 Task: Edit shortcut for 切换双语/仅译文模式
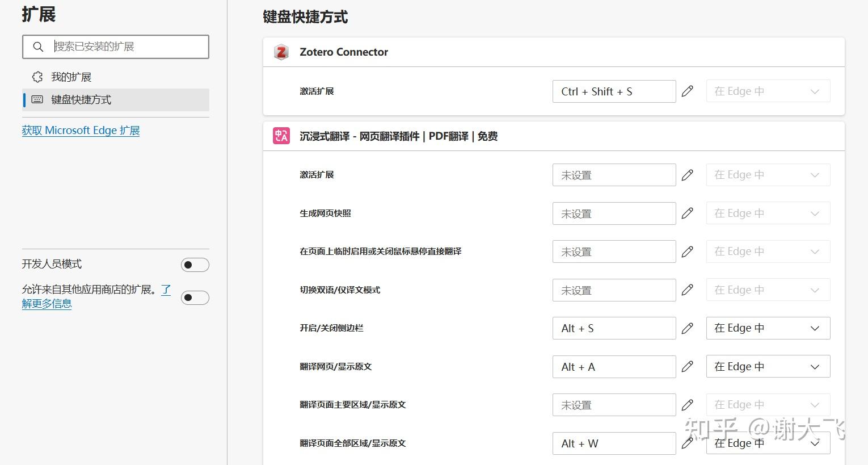point(687,290)
